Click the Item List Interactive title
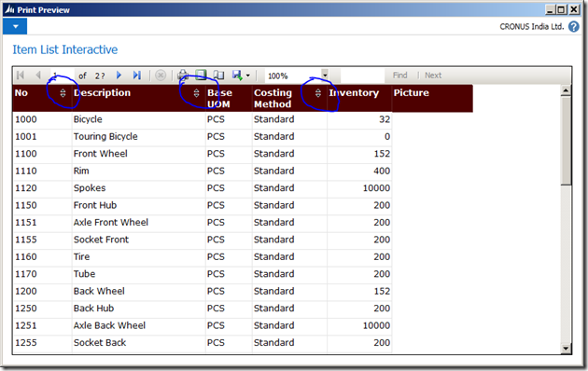Image resolution: width=588 pixels, height=371 pixels. [65, 49]
